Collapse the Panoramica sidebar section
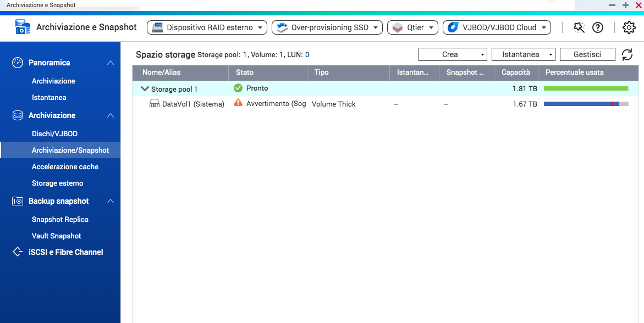The height and width of the screenshot is (323, 644). tap(111, 63)
